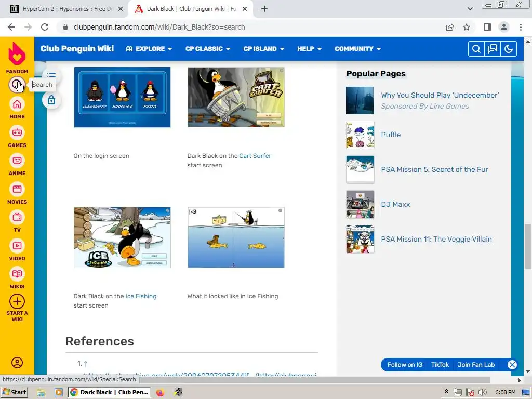532x399 pixels.
Task: Open the Video category icon
Action: click(x=17, y=246)
